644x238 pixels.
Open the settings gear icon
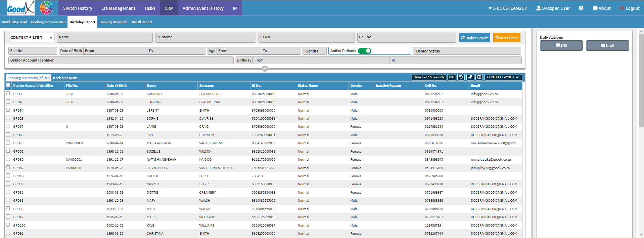pos(581,8)
